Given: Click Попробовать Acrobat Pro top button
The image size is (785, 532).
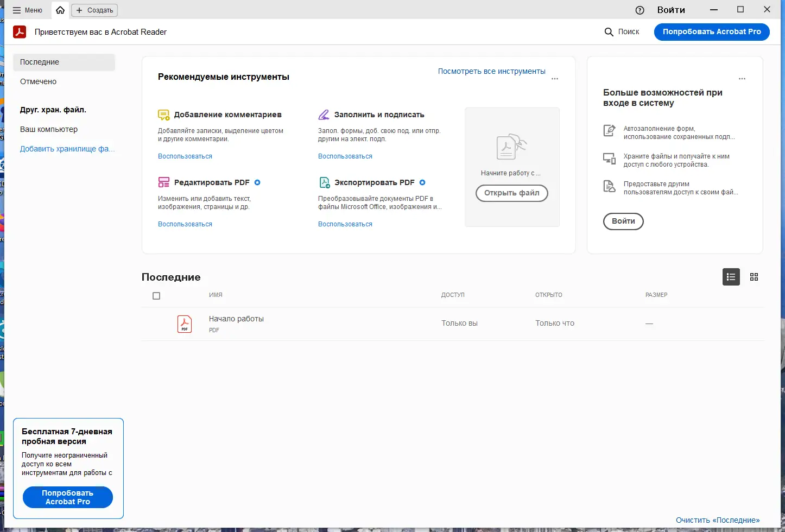Looking at the screenshot, I should click(712, 32).
